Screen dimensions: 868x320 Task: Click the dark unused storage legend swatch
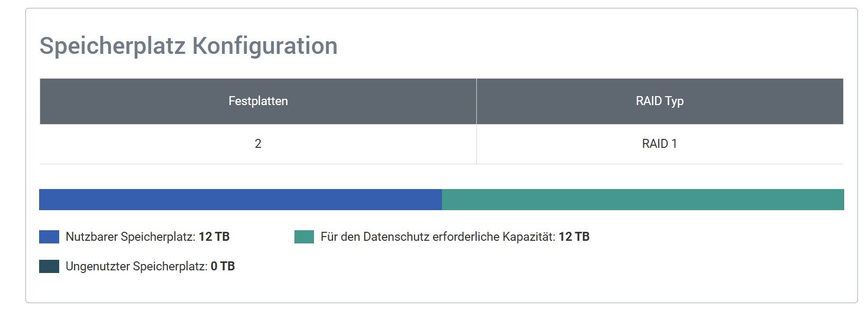(x=49, y=266)
